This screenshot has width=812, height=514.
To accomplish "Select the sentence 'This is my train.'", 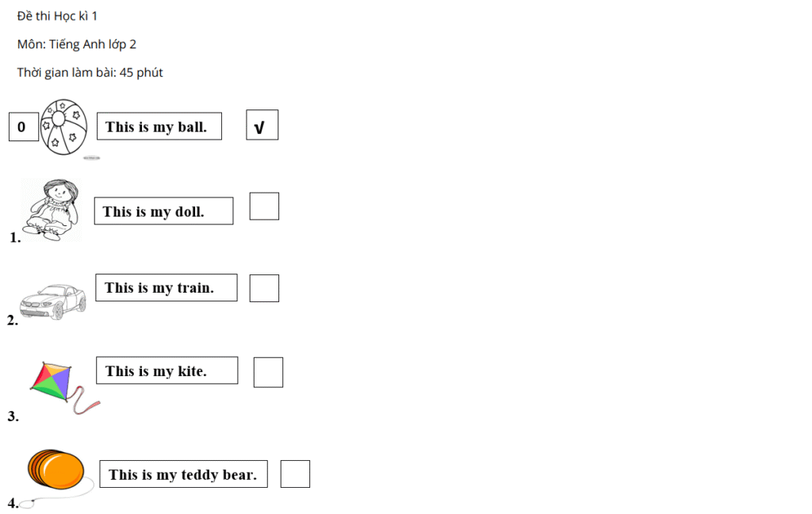I will point(159,288).
